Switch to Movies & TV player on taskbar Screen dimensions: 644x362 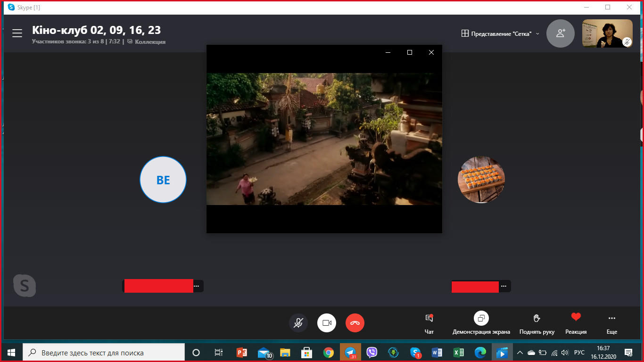pyautogui.click(x=502, y=353)
